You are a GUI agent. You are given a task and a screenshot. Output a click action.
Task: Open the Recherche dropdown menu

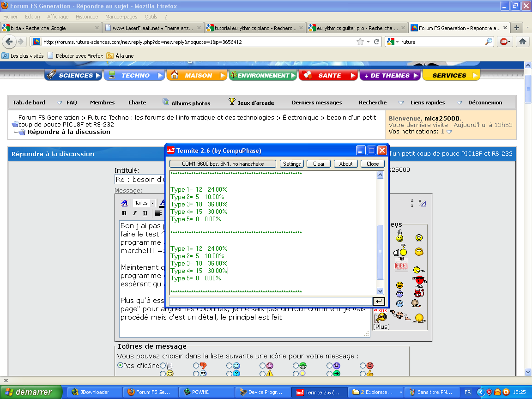coord(401,103)
